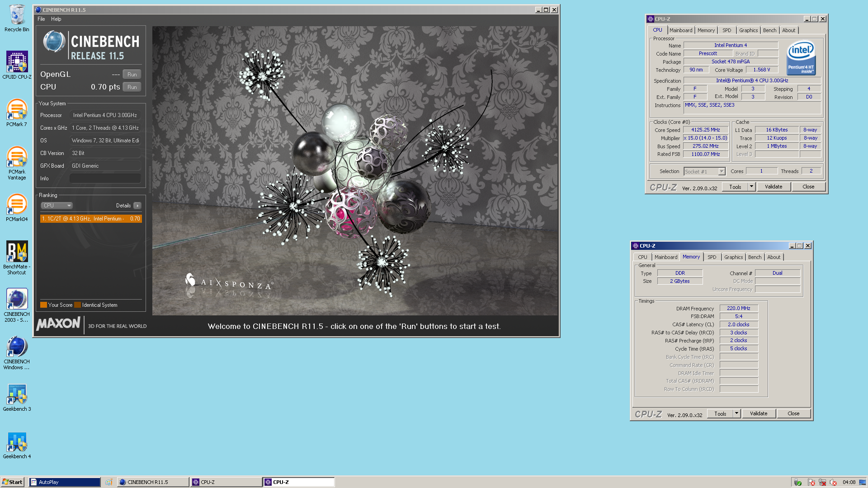Open SPD tab in lower CPU-Z window

(712, 257)
